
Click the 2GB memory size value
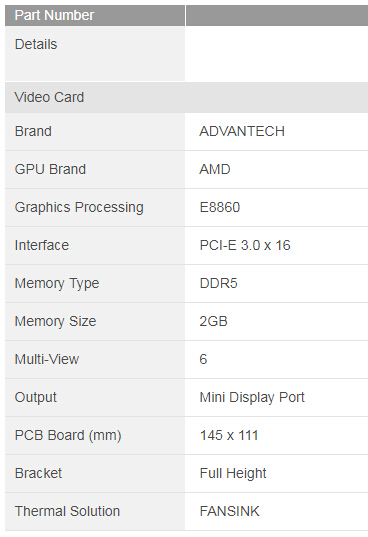tap(214, 322)
